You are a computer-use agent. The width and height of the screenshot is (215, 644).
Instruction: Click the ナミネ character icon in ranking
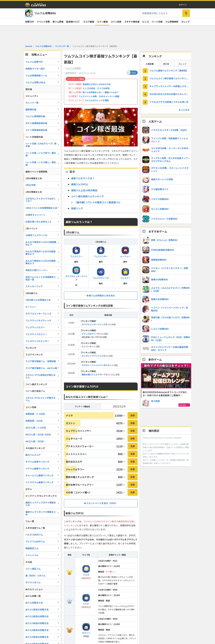click(86, 569)
